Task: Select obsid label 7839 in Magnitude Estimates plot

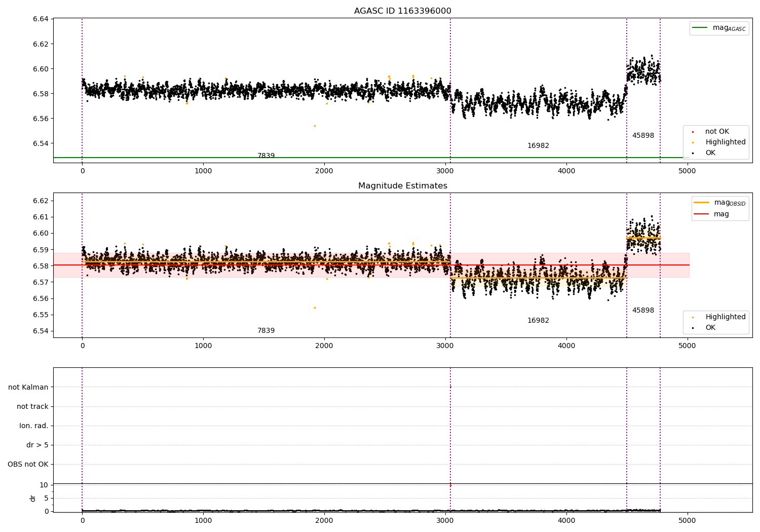Action: tap(266, 331)
